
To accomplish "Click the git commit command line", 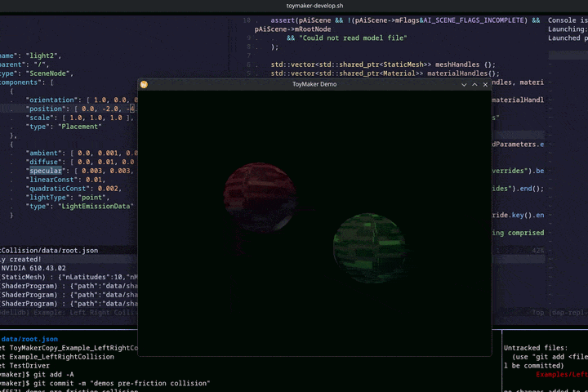I will tap(105, 383).
